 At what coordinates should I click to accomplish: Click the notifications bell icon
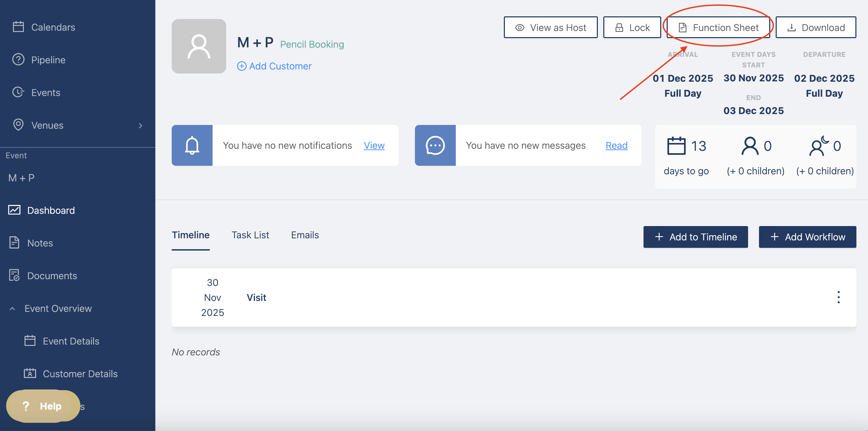[x=192, y=145]
